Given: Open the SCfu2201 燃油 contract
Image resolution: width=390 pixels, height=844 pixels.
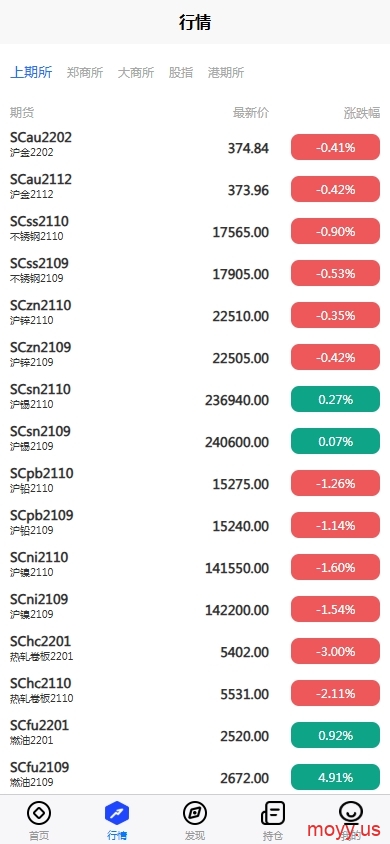Looking at the screenshot, I should click(x=195, y=735).
